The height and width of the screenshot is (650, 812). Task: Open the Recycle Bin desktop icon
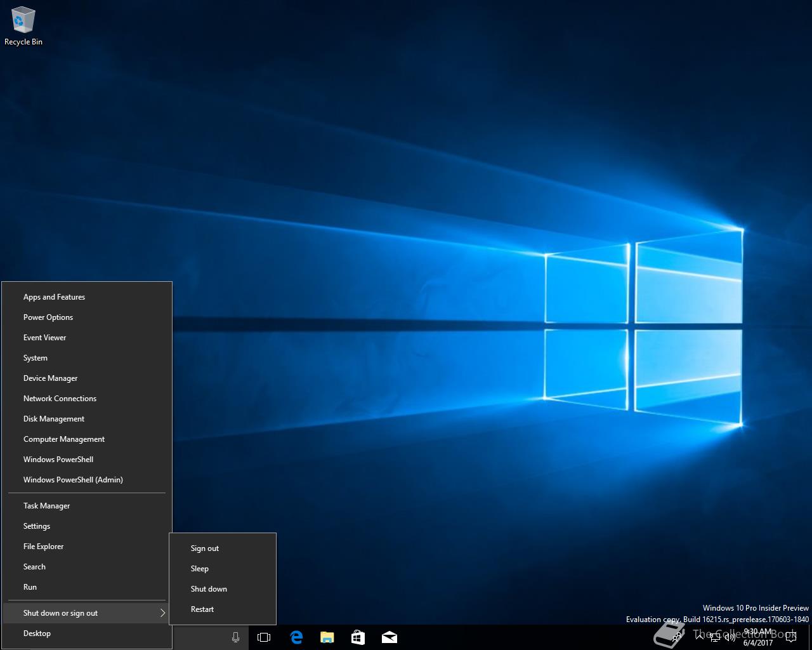tap(23, 27)
